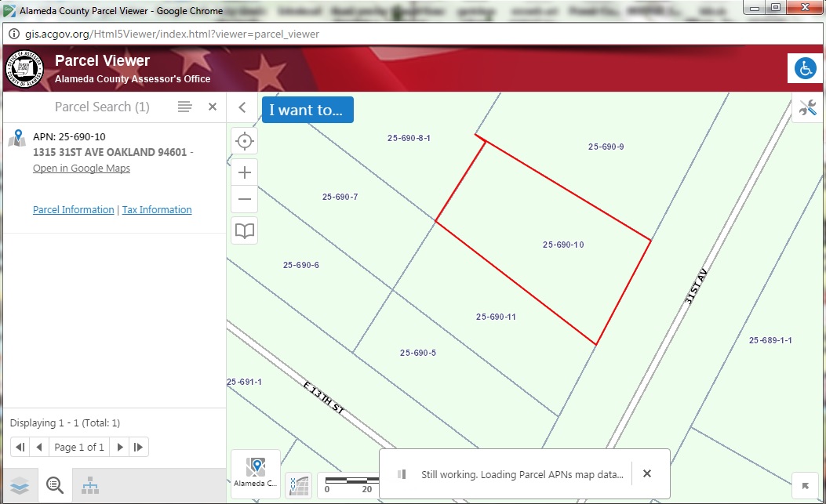Go to the next results page
This screenshot has height=504, width=826.
point(119,447)
